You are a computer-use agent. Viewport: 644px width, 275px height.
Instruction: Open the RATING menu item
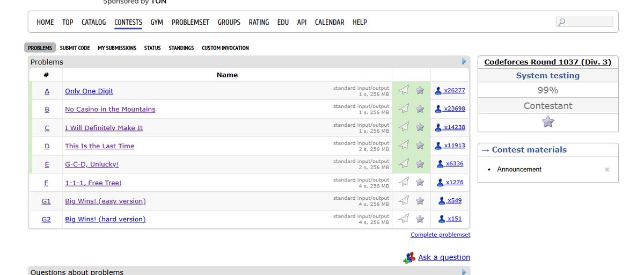point(259,22)
